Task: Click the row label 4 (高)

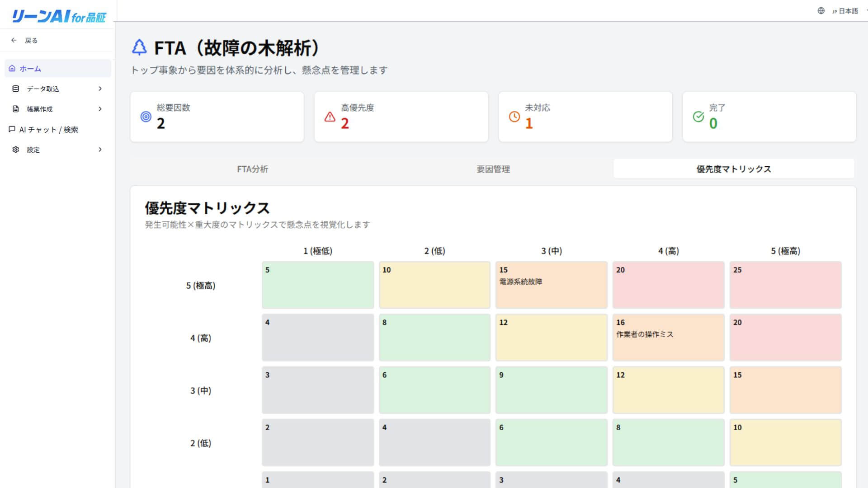Action: point(201,338)
